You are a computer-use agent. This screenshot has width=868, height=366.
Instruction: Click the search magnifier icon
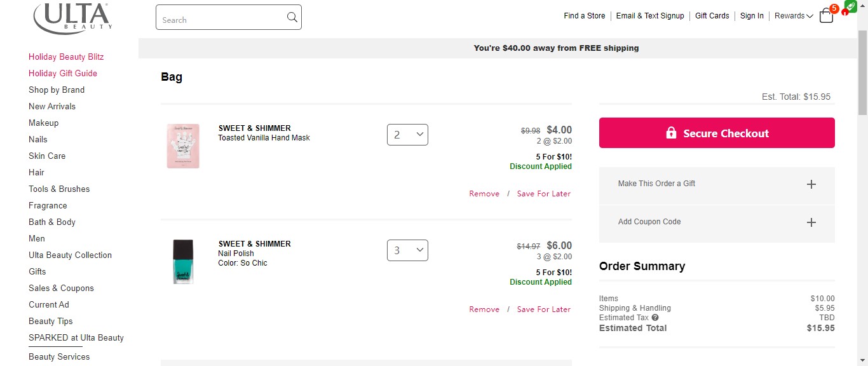coord(292,17)
